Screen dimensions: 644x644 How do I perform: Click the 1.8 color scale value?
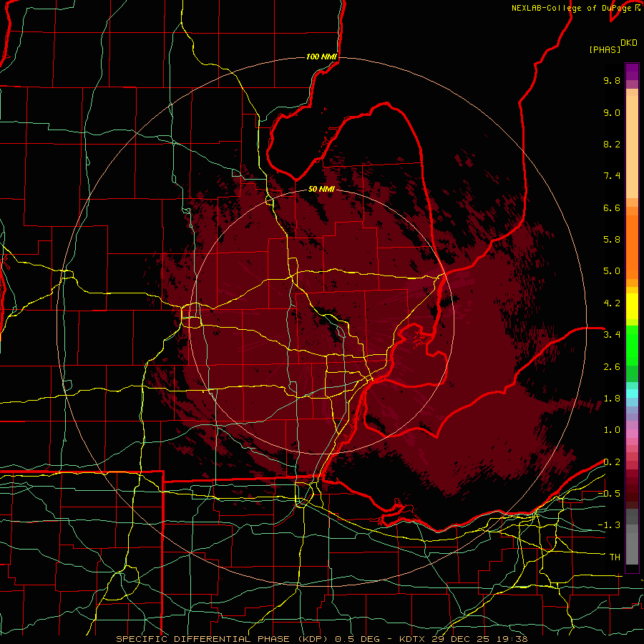(612, 399)
